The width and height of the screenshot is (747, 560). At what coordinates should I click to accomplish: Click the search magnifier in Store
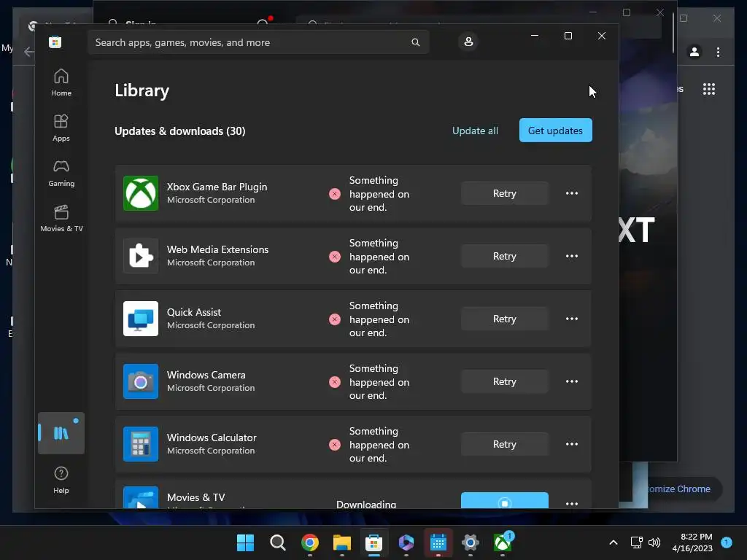pyautogui.click(x=415, y=42)
